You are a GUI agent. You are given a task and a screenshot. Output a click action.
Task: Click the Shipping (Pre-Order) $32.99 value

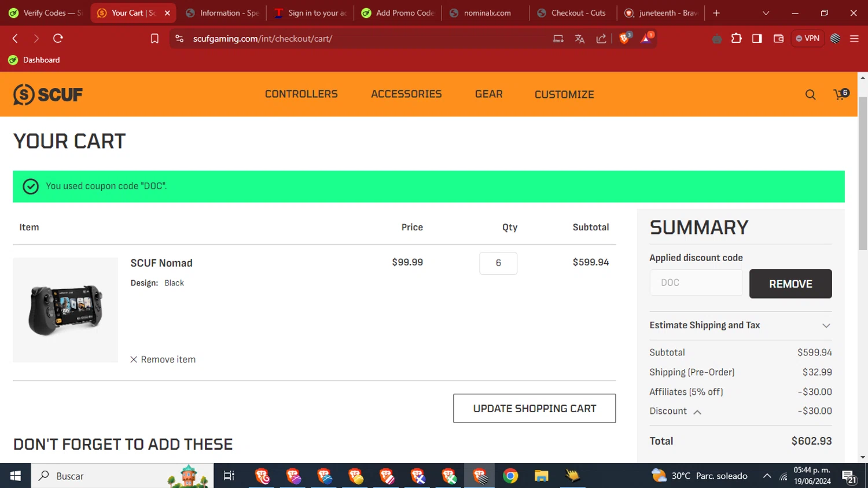817,372
